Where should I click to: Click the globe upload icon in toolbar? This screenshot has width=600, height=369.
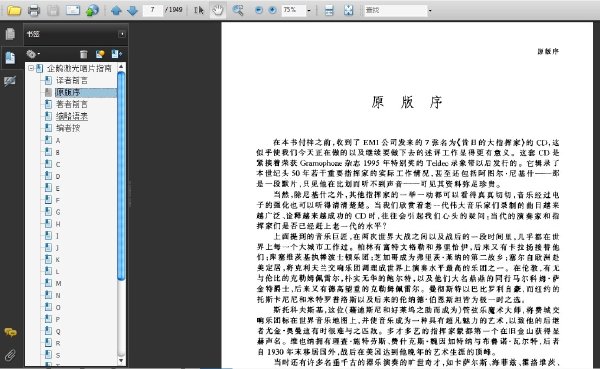[x=92, y=10]
